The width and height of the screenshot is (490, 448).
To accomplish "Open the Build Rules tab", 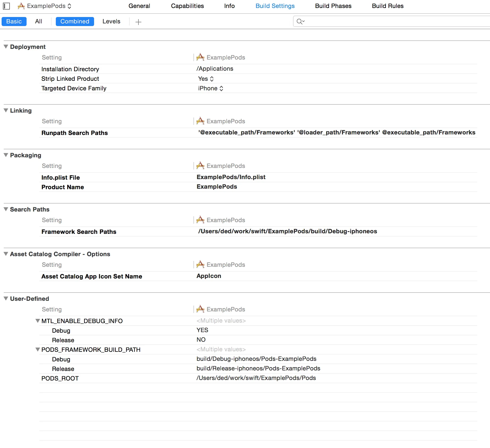I will [x=388, y=6].
